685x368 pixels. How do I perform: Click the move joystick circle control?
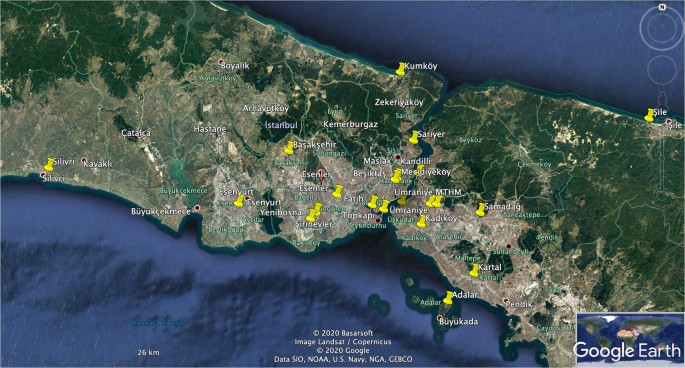(x=662, y=69)
